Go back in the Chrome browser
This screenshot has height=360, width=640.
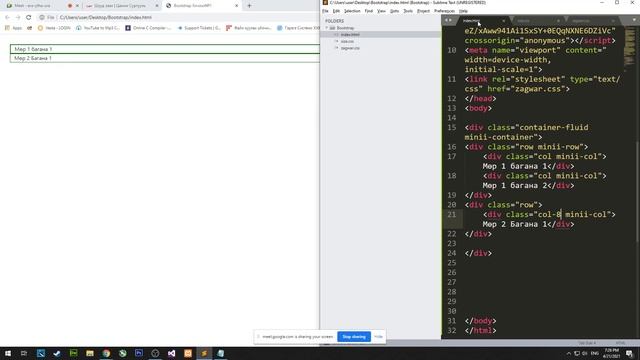(7, 17)
